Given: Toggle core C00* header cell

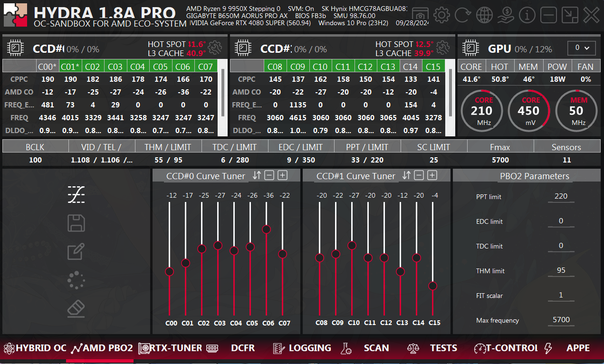Looking at the screenshot, I should coord(48,67).
